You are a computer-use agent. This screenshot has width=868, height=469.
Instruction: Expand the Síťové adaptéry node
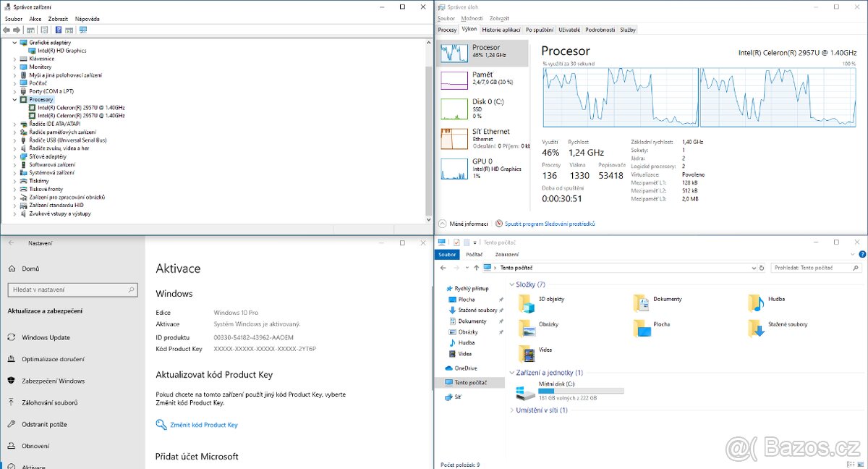click(14, 156)
